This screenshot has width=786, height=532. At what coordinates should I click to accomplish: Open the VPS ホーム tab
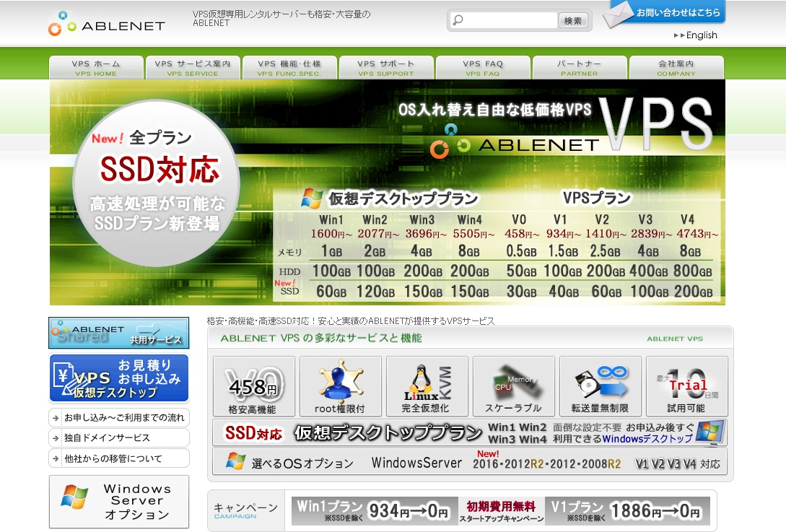tap(96, 68)
